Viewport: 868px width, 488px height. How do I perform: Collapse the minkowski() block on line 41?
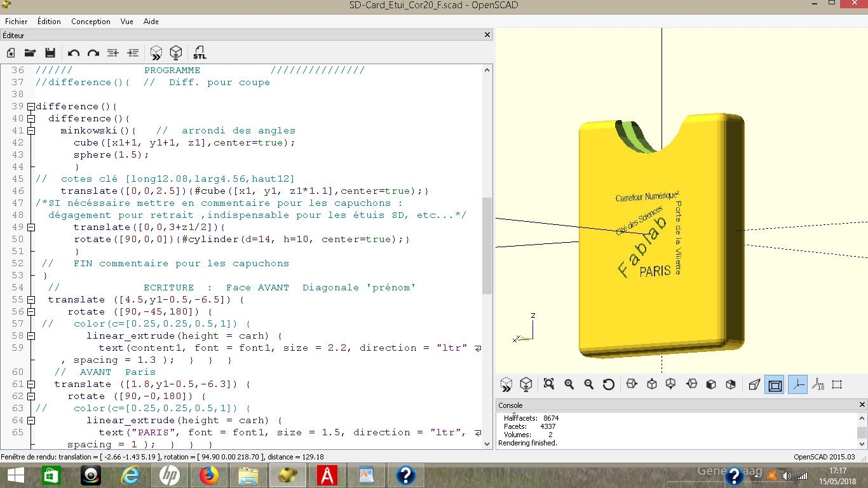[x=31, y=131]
